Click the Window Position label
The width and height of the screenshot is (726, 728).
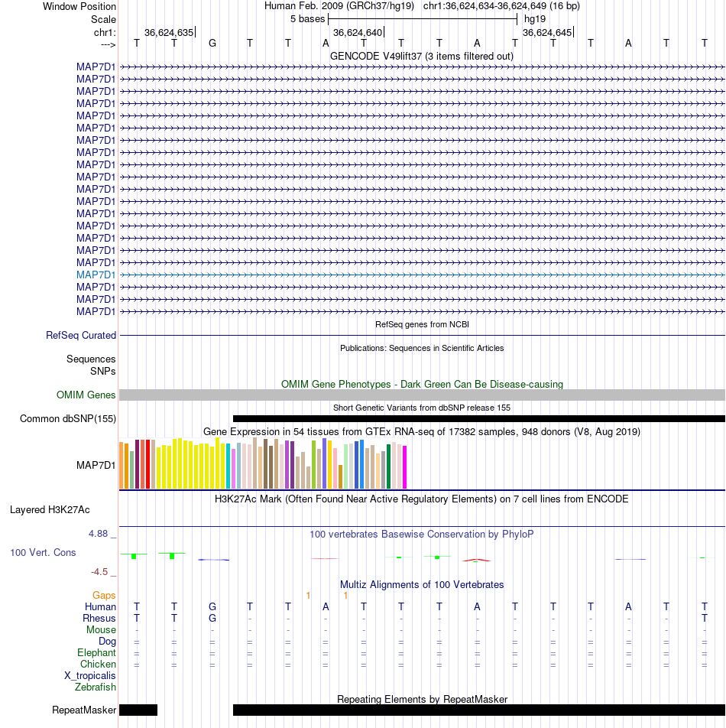[79, 6]
